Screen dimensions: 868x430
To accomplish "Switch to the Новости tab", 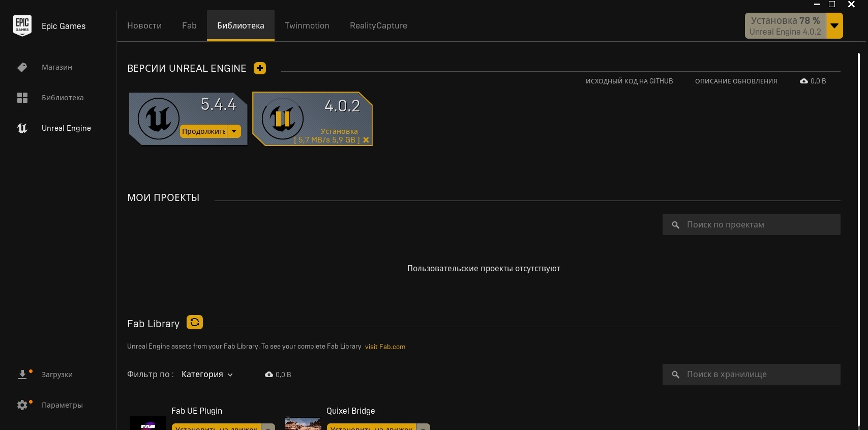I will coord(144,26).
